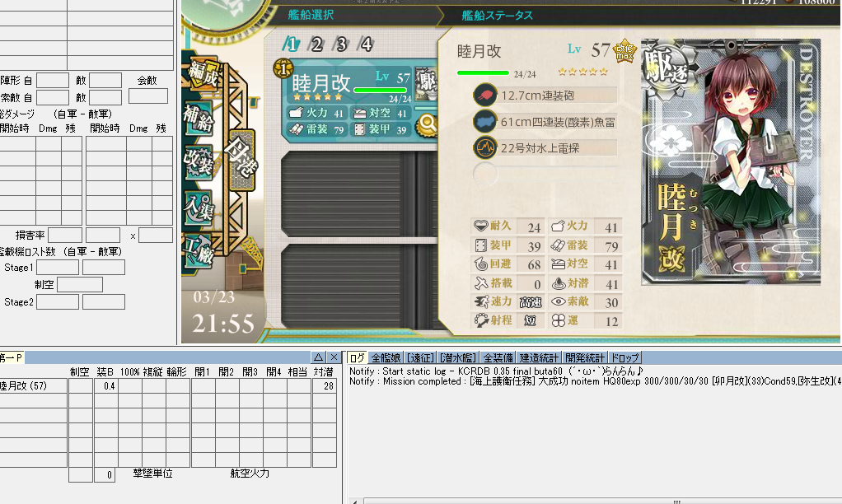Click the 耐久 heart stat icon
Screen dimensions: 842x504
coord(480,226)
